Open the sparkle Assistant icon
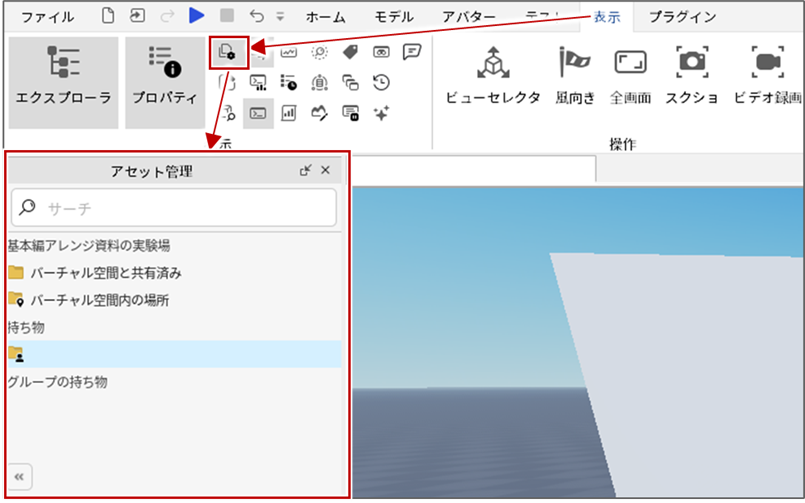805x503 pixels. click(381, 113)
